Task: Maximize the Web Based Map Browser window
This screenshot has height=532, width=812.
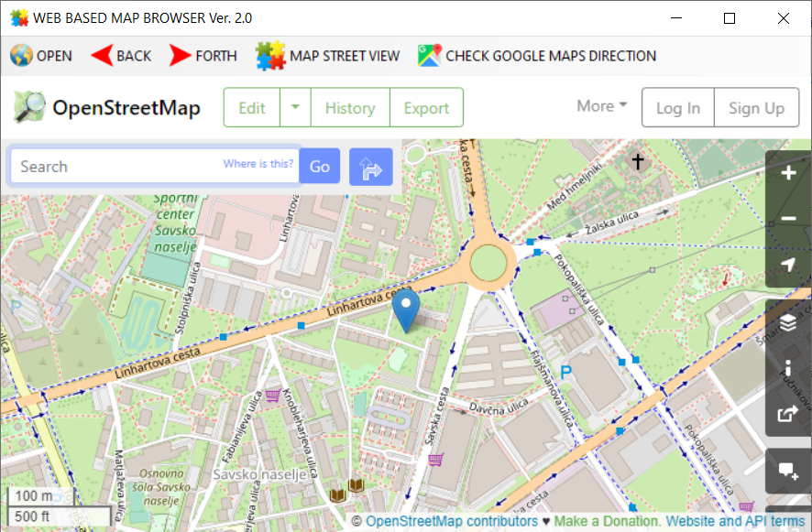Action: coord(730,18)
